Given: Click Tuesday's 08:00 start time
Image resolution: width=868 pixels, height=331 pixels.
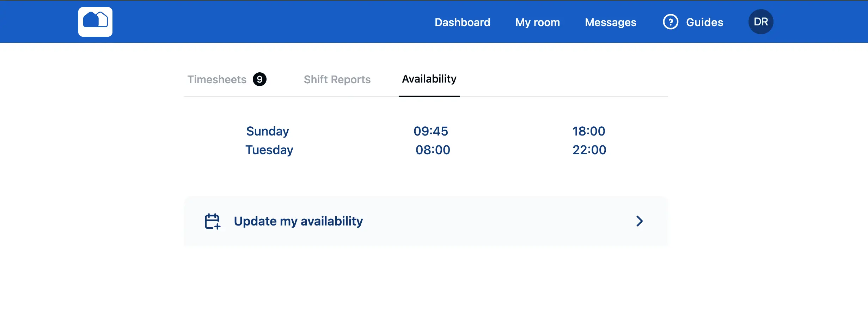Looking at the screenshot, I should pos(433,150).
